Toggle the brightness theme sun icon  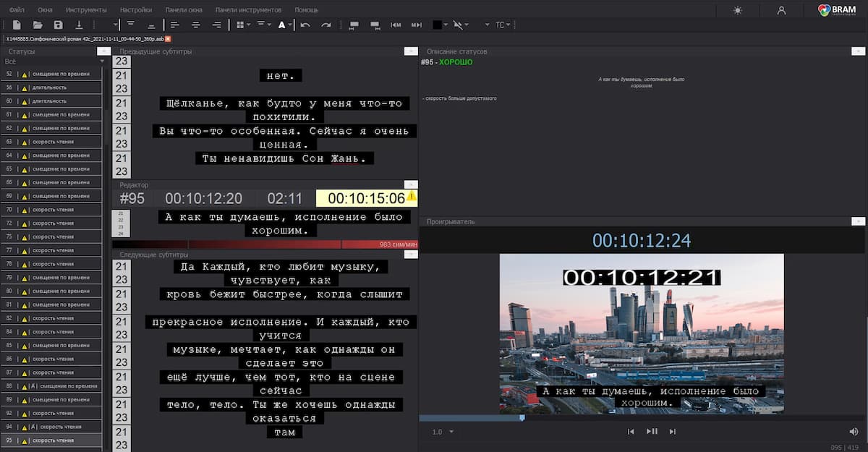[737, 10]
